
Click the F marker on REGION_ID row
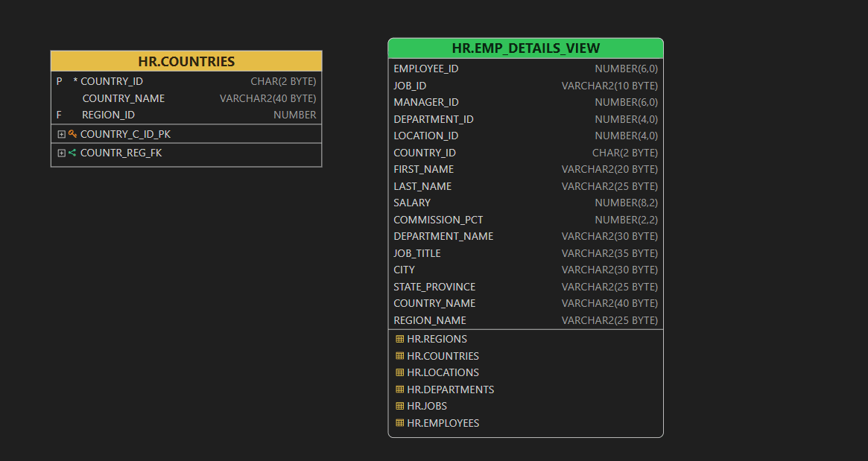pos(59,115)
